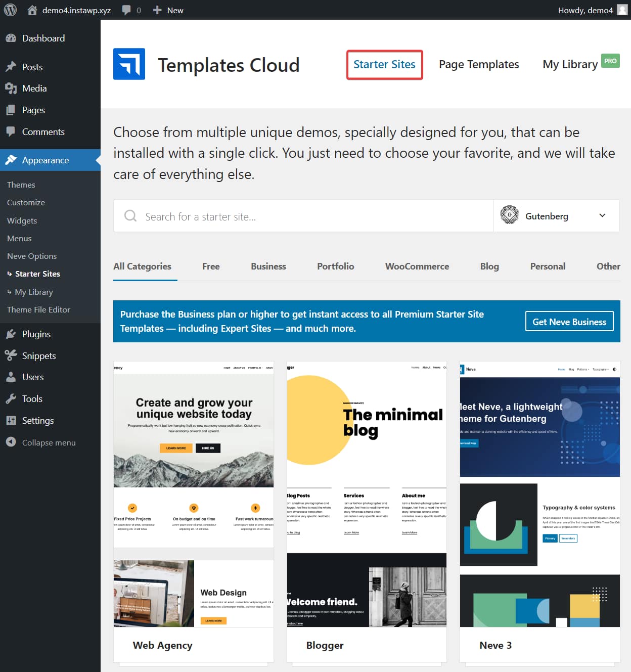The width and height of the screenshot is (631, 672).
Task: Select the Blogger template thumbnail
Action: (367, 494)
